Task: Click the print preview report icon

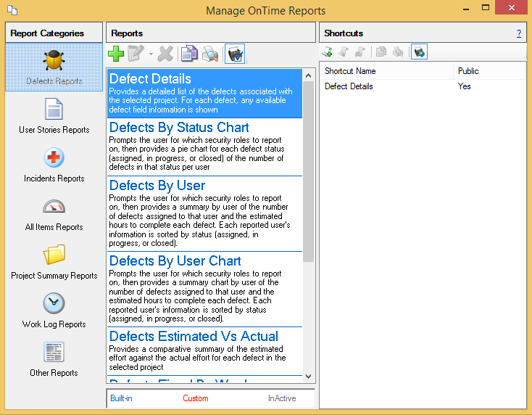Action: point(210,54)
